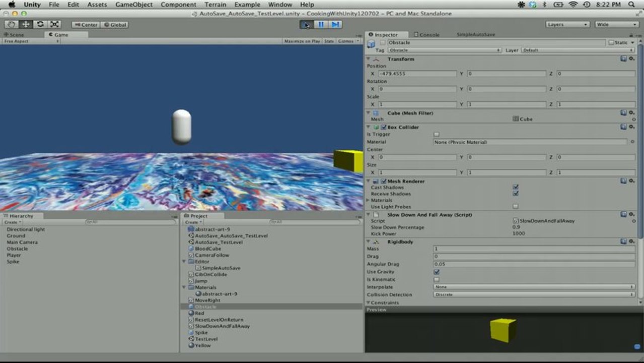Open the Layer dropdown showing Default
The width and height of the screenshot is (644, 363).
tap(579, 50)
